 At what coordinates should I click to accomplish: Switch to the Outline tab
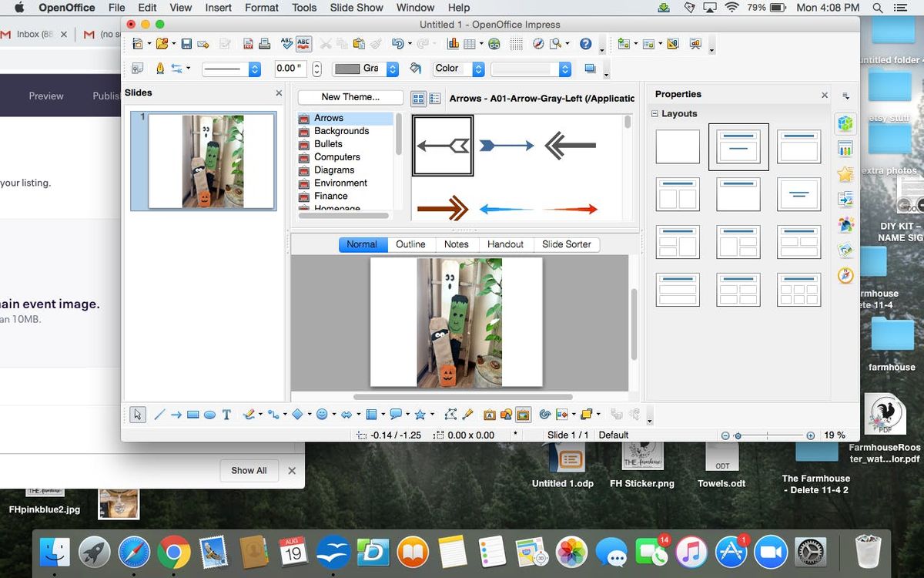(410, 244)
